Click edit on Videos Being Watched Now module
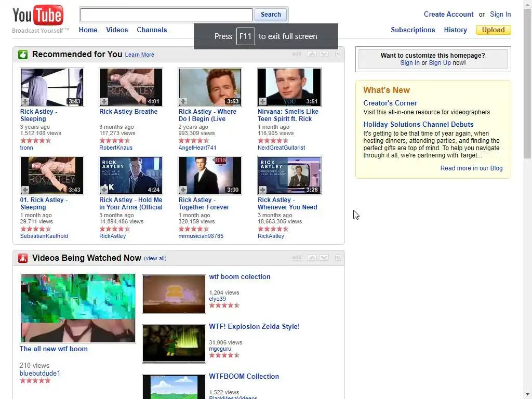This screenshot has width=532, height=399. 297,258
